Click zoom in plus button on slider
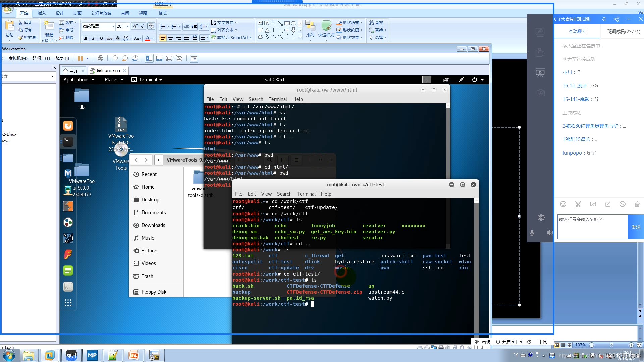This screenshot has height=362, width=644. [631, 345]
